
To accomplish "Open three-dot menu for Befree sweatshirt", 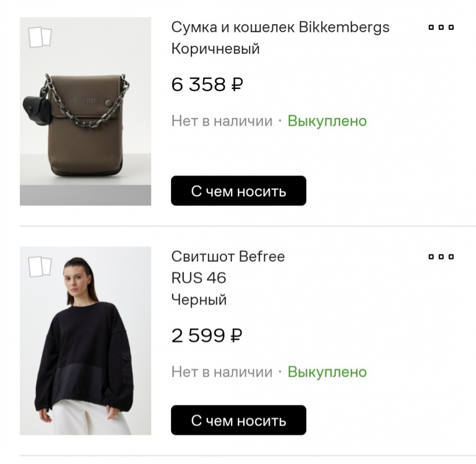I will tap(441, 257).
